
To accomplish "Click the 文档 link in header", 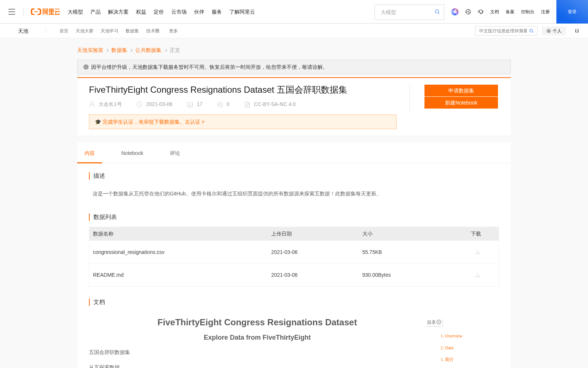I will tap(495, 12).
